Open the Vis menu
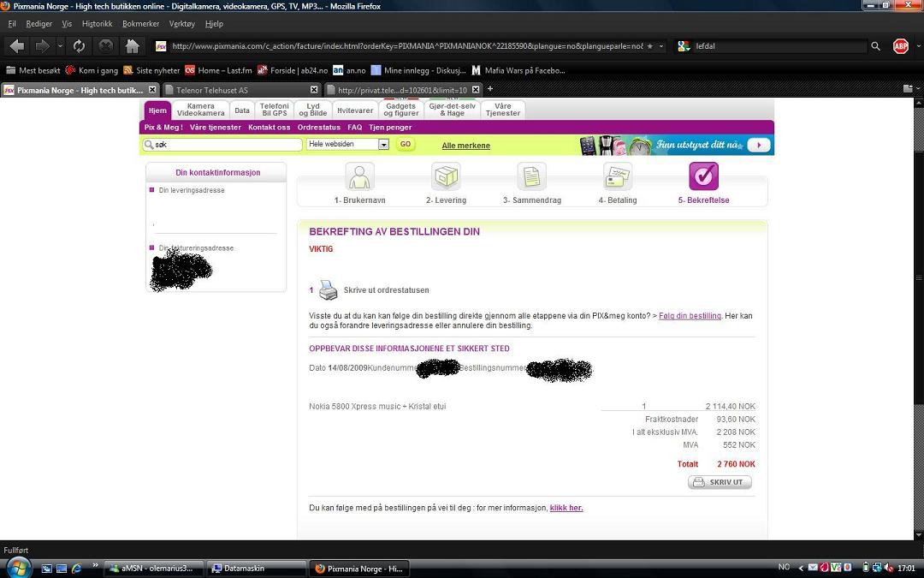The image size is (924, 578). (x=67, y=24)
